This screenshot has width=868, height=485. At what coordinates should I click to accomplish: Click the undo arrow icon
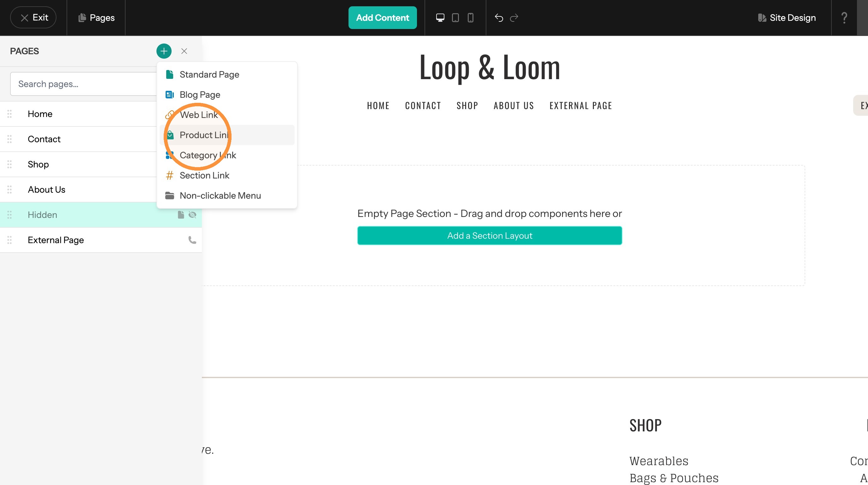tap(499, 18)
